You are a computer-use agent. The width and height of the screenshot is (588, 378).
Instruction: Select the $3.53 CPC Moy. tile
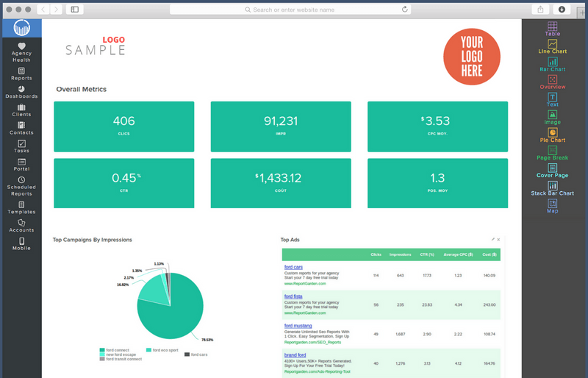click(437, 126)
